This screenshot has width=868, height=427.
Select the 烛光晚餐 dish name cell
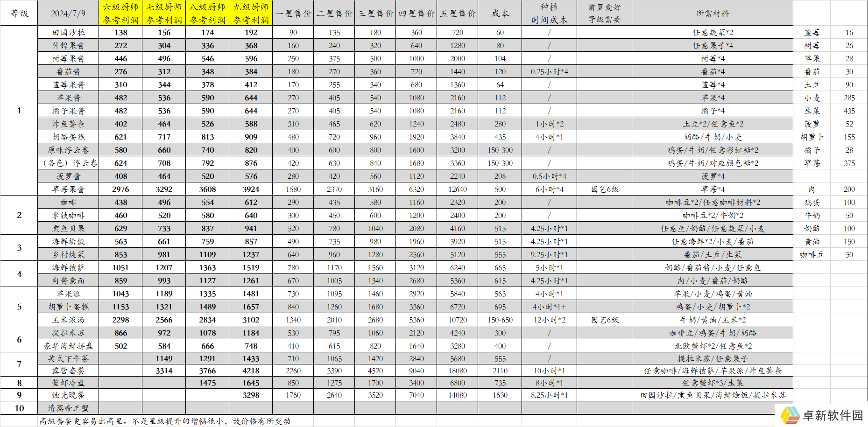click(x=68, y=395)
